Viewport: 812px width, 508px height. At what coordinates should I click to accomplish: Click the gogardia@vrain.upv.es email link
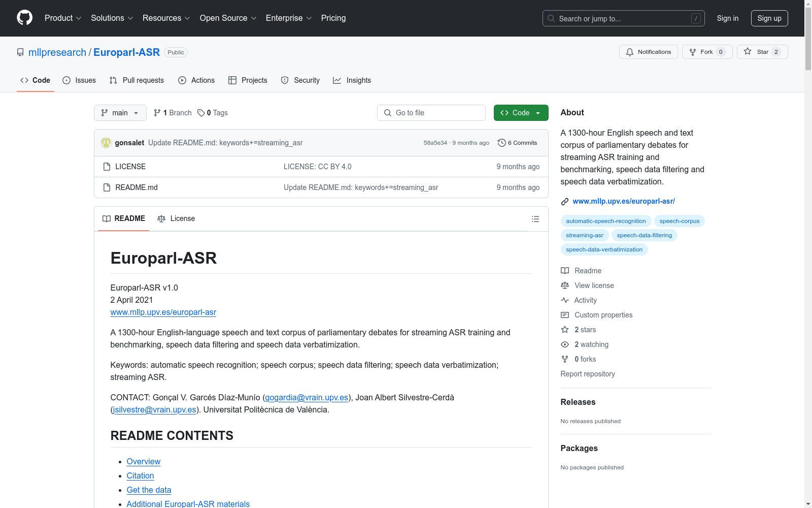tap(307, 397)
